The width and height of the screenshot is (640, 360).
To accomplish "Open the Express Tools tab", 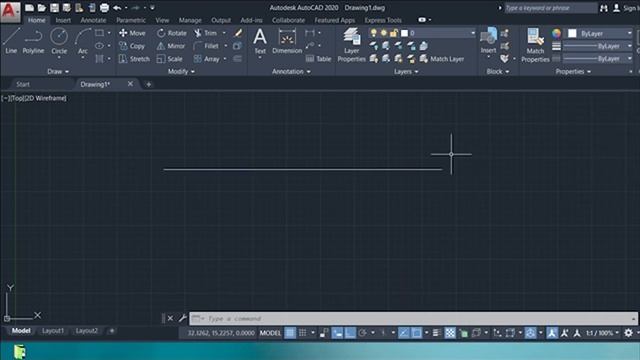I will 383,20.
